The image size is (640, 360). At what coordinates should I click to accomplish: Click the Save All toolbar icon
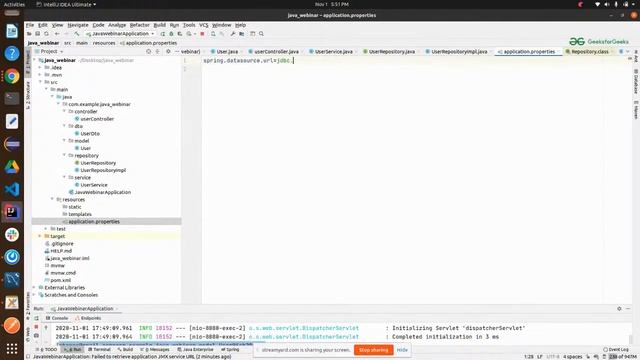tap(38, 34)
